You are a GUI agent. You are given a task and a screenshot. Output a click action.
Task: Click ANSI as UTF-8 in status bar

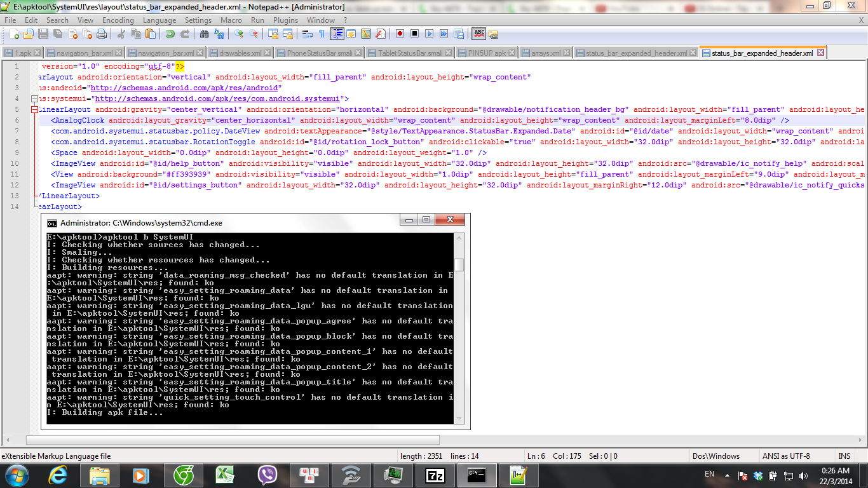click(x=785, y=456)
